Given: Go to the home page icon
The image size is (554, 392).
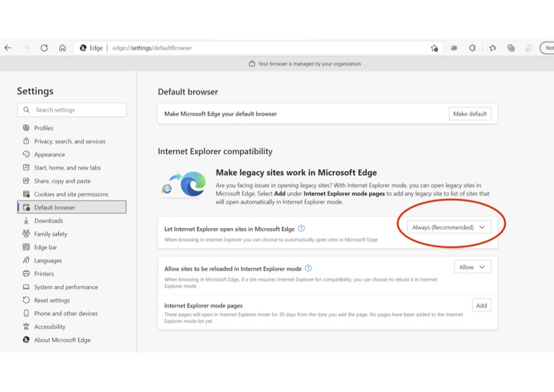Looking at the screenshot, I should point(63,48).
